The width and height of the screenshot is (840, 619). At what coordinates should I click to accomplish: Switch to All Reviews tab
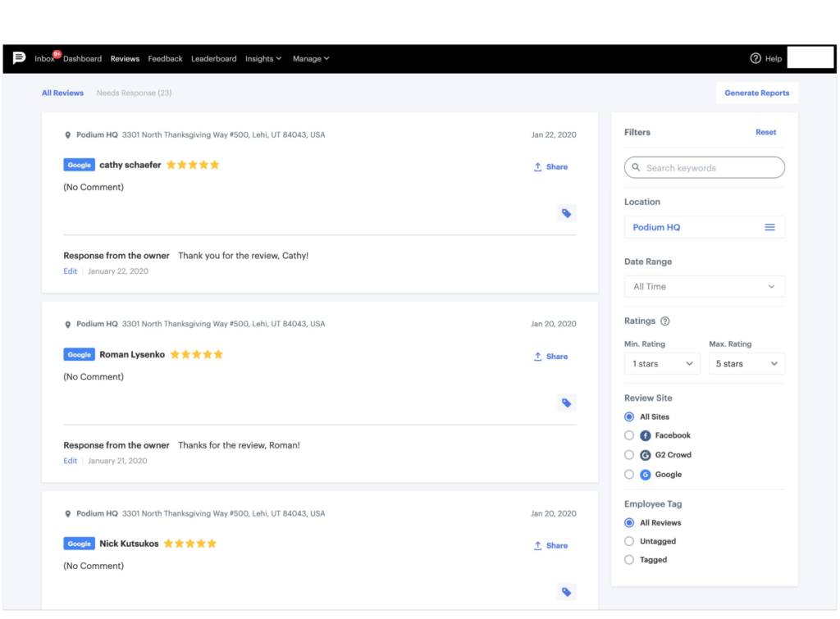point(62,93)
